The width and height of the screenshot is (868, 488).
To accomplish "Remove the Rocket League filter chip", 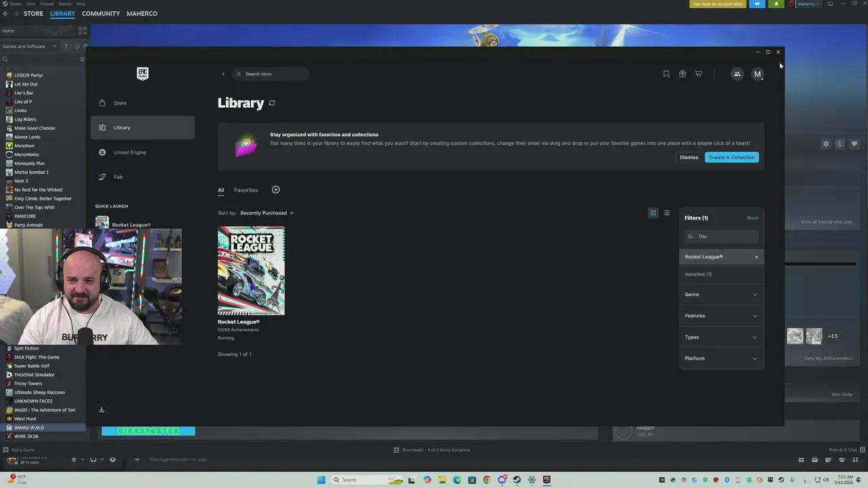I will point(757,257).
